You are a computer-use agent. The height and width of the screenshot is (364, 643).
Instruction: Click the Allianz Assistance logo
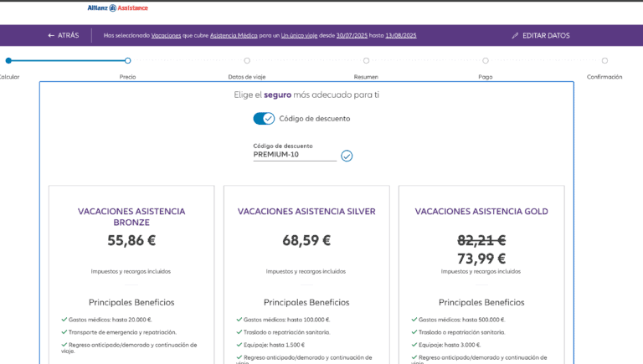coord(118,8)
